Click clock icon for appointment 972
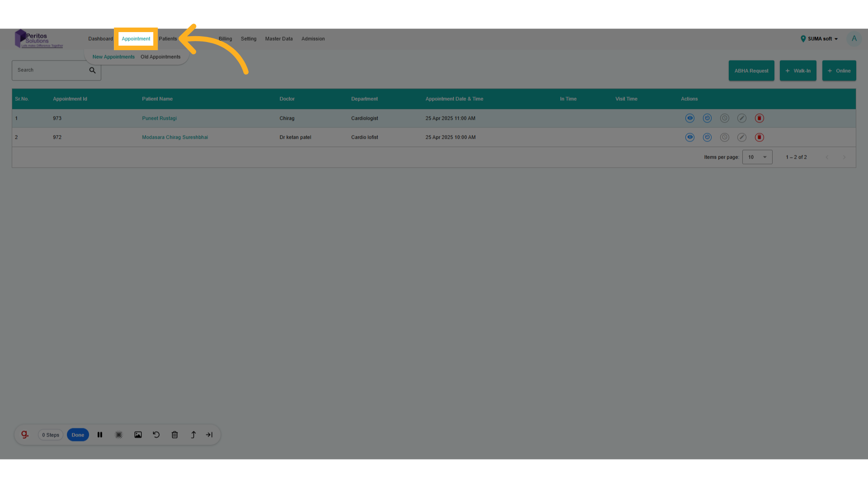Image resolution: width=868 pixels, height=488 pixels. point(724,137)
